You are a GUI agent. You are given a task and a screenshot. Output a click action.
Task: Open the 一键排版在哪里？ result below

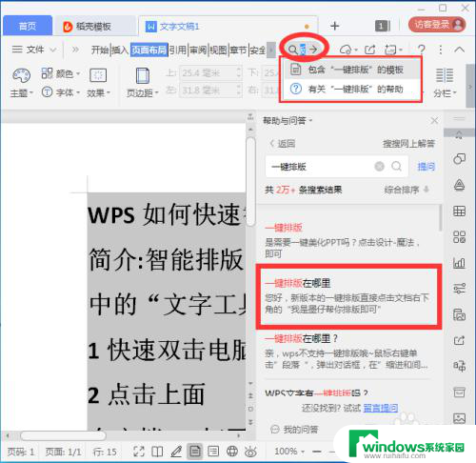tap(347, 352)
